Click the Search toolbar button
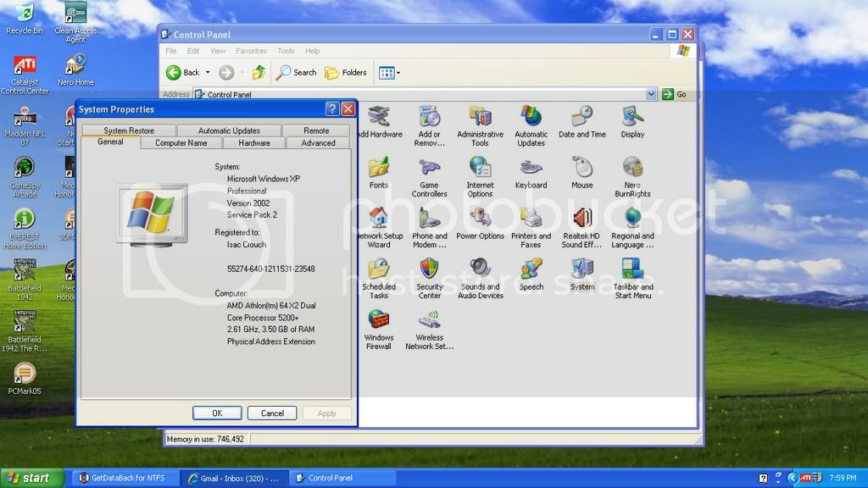This screenshot has width=868, height=488. coord(297,73)
